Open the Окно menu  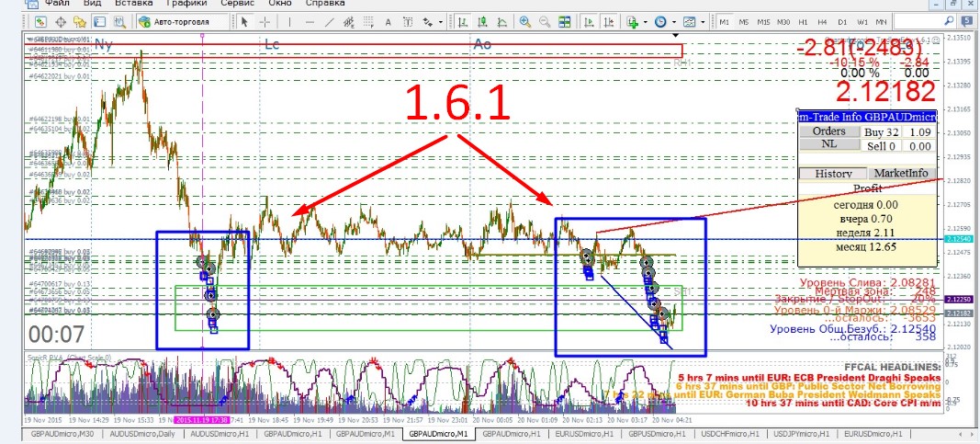tap(279, 3)
